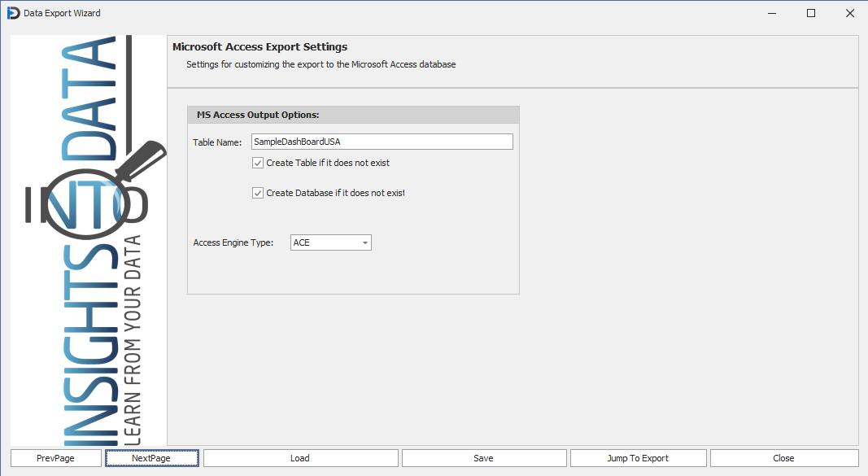Select the MS Access Output Options header
The image size is (868, 476).
258,115
